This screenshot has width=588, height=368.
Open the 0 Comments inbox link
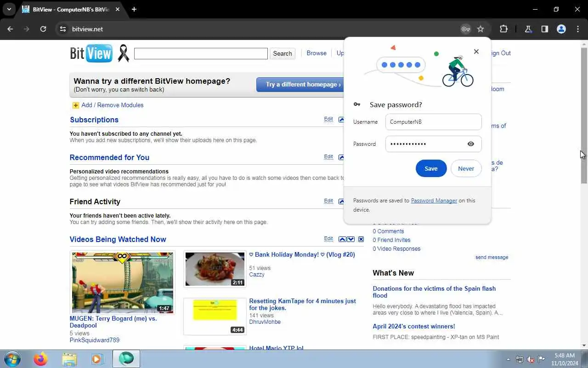[388, 231]
